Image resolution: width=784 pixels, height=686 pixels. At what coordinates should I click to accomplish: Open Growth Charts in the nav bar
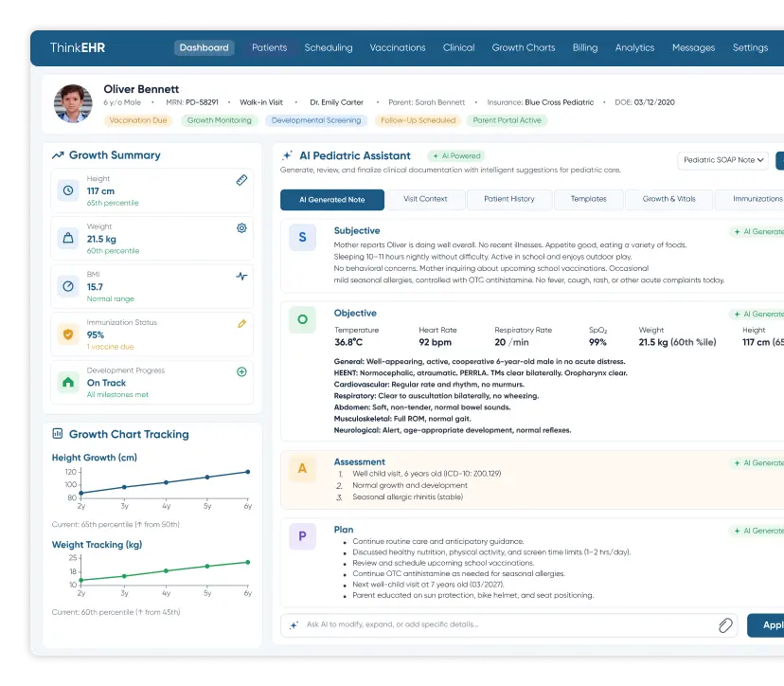[x=524, y=47]
